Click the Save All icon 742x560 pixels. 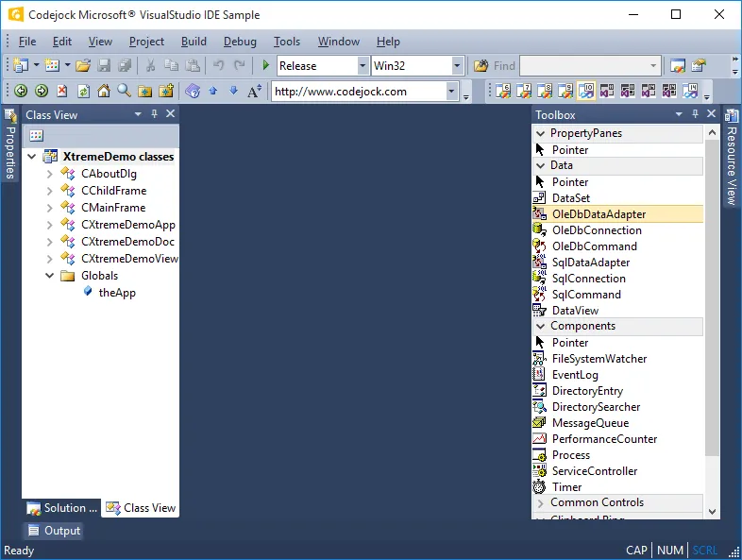pos(125,65)
